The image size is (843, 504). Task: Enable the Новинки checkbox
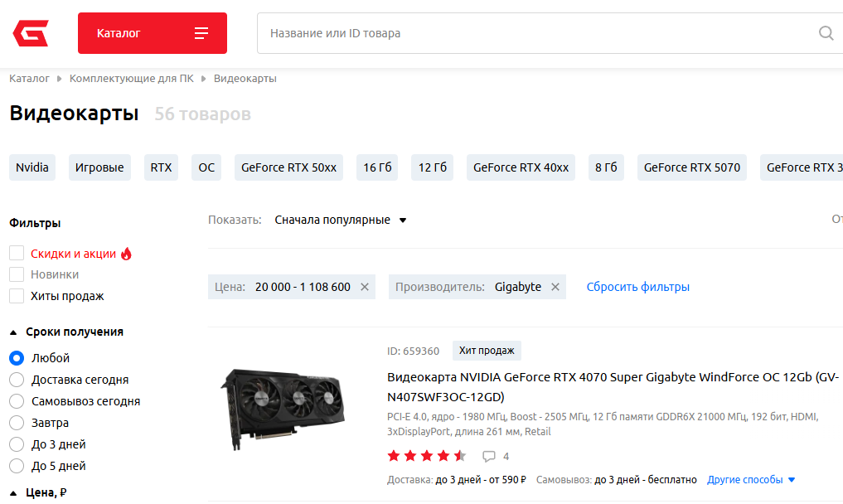click(x=17, y=274)
